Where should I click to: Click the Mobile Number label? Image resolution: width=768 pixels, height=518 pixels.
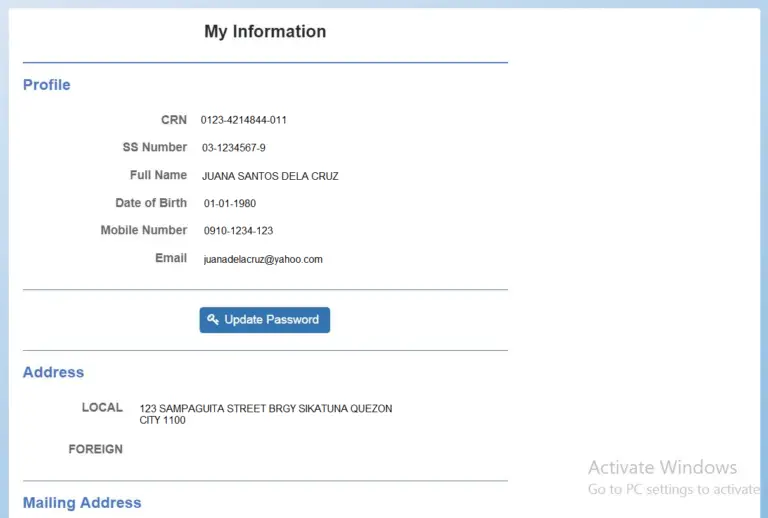(144, 230)
